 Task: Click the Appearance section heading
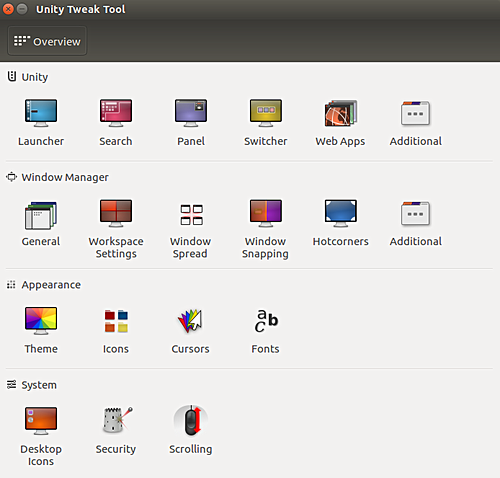pyautogui.click(x=51, y=285)
